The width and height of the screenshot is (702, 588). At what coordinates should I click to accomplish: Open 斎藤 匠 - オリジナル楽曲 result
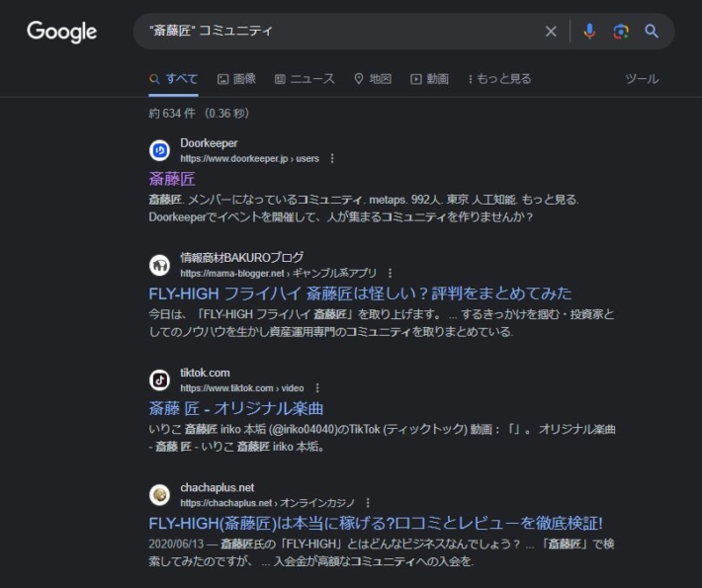236,408
